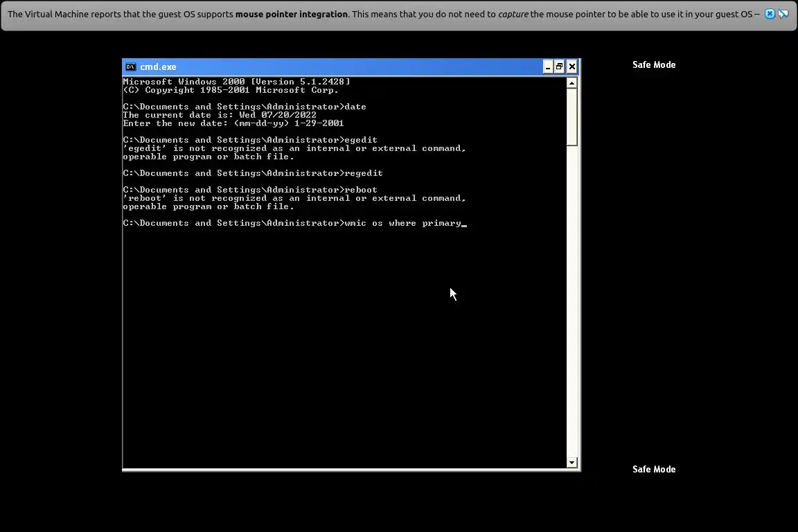The image size is (798, 532).
Task: Restore down the cmd.exe window
Action: (x=559, y=66)
